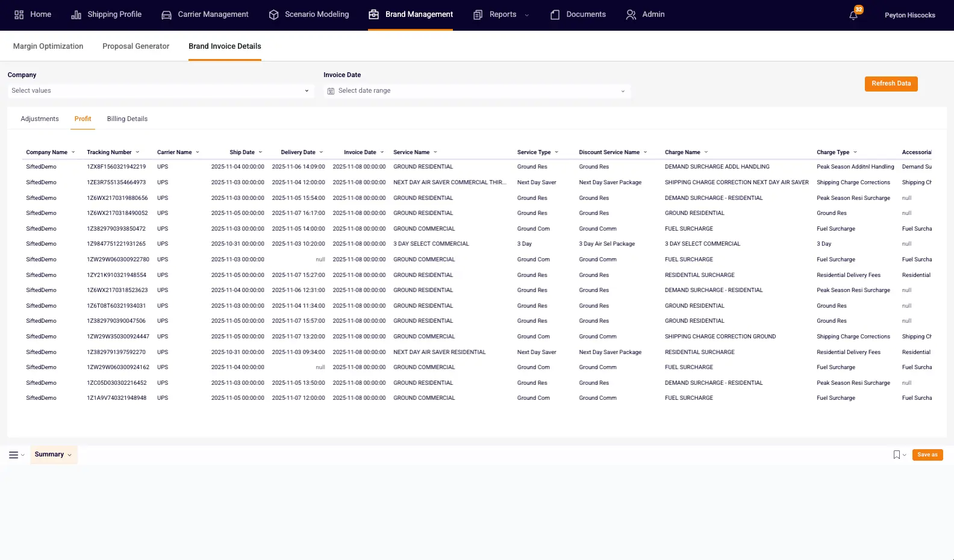Click tracking number 1ZE3R7551354664973
The image size is (954, 560).
(x=116, y=182)
